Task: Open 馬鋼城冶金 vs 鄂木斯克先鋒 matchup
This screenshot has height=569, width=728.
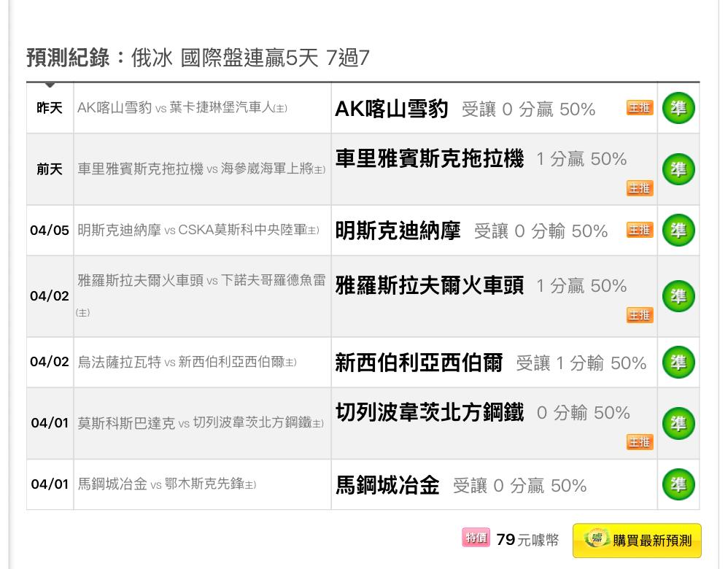Action: coord(167,484)
